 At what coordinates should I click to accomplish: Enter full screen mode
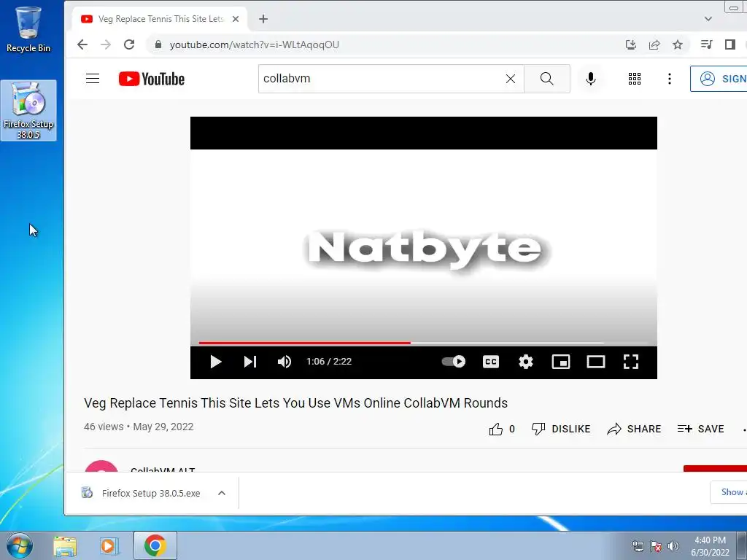(x=631, y=362)
